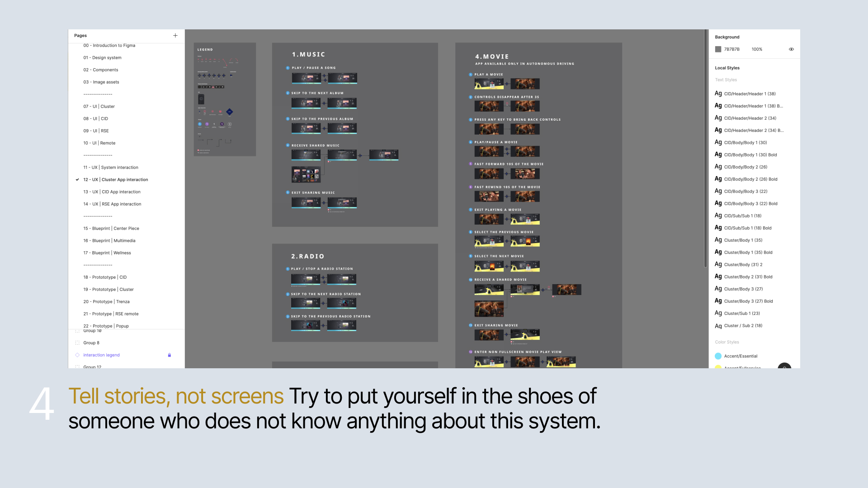Toggle background visibility with the eye icon
This screenshot has height=488, width=868.
coord(791,49)
